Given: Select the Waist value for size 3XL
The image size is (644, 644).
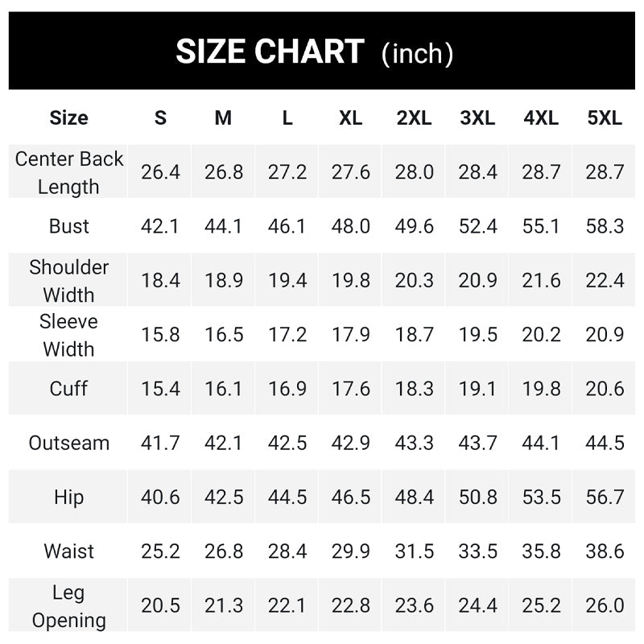Looking at the screenshot, I should 477,551.
